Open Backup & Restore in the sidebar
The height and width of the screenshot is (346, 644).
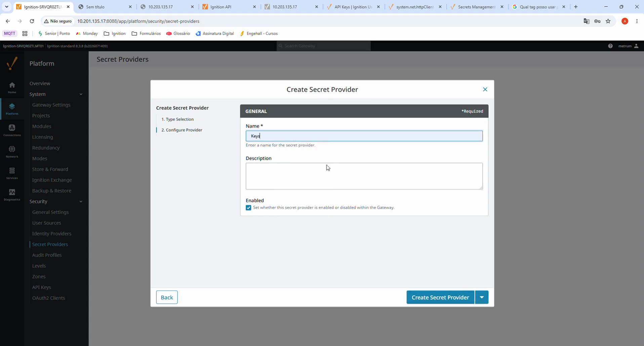coord(52,191)
